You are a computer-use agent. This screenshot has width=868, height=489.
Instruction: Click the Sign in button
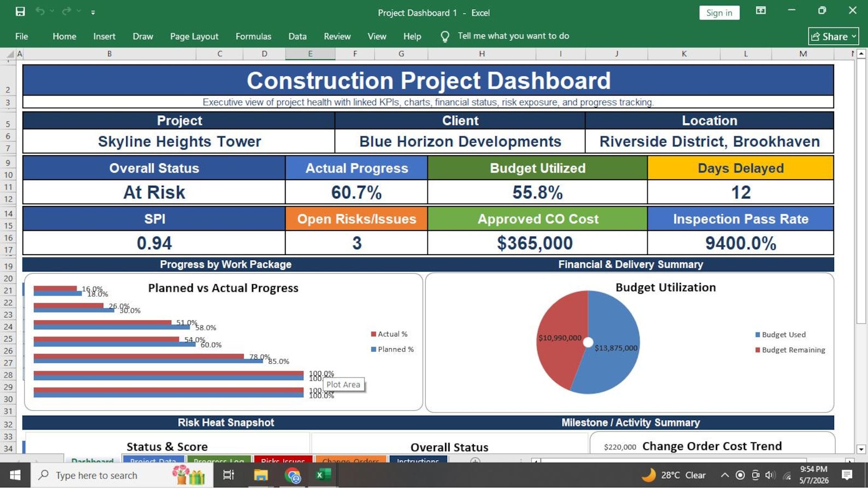coord(719,13)
